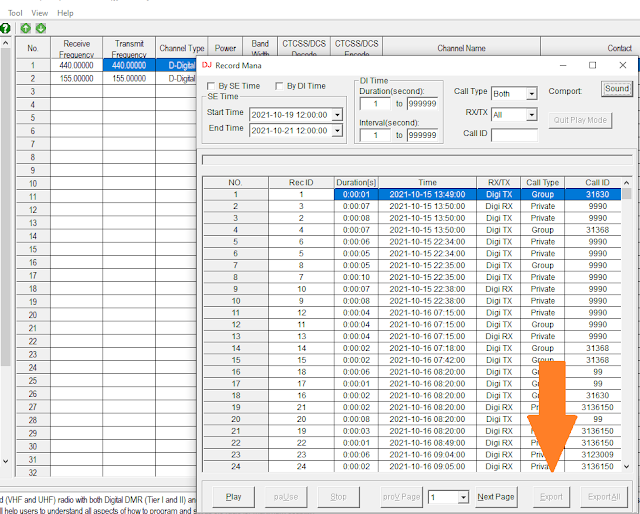640x514 pixels.
Task: Select channel row number 10
Action: click(x=33, y=184)
